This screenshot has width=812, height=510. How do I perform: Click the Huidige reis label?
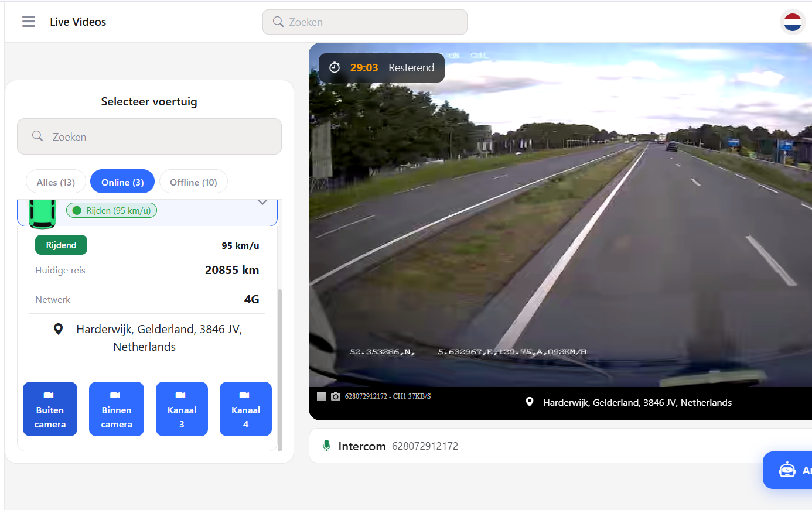click(x=60, y=270)
